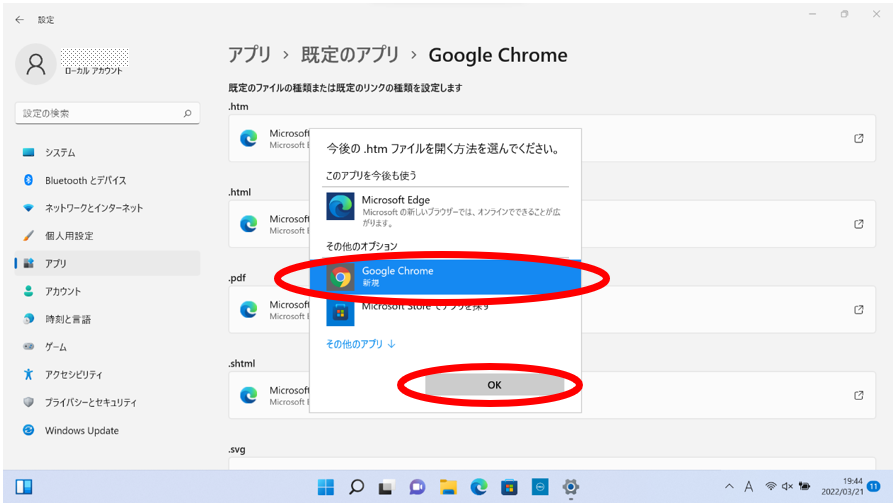Image resolution: width=895 pixels, height=503 pixels.
Task: Click the battery icon in the system tray
Action: click(804, 486)
